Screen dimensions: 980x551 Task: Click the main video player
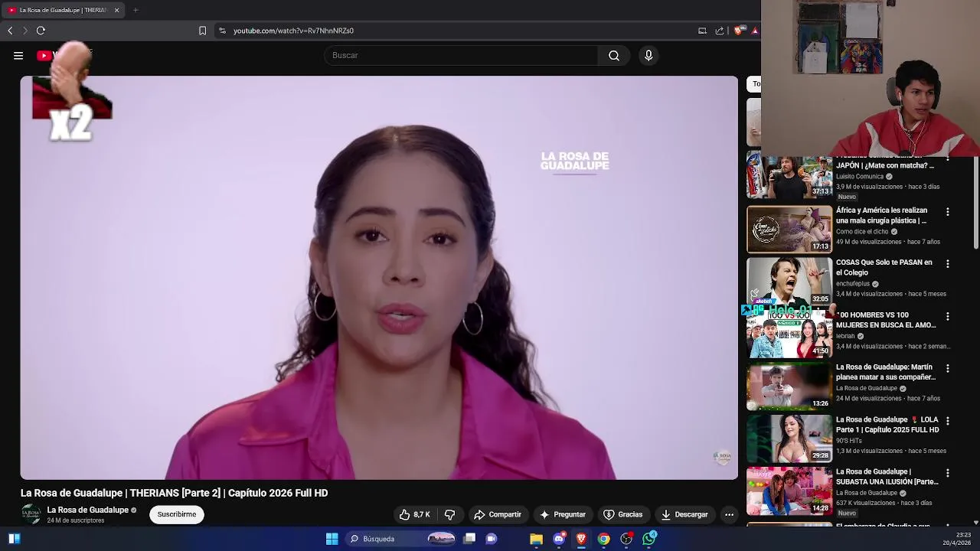[379, 277]
